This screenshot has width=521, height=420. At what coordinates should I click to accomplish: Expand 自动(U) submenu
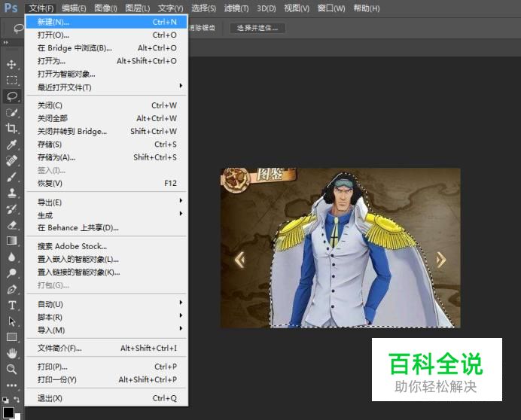click(x=106, y=304)
